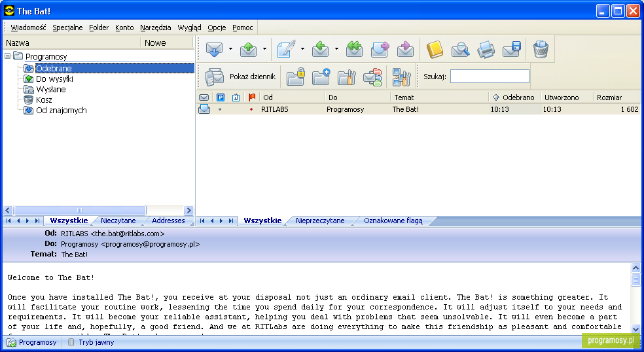Viewport: 644px width, 352px height.
Task: Select the Programosy account node
Action: tap(46, 56)
